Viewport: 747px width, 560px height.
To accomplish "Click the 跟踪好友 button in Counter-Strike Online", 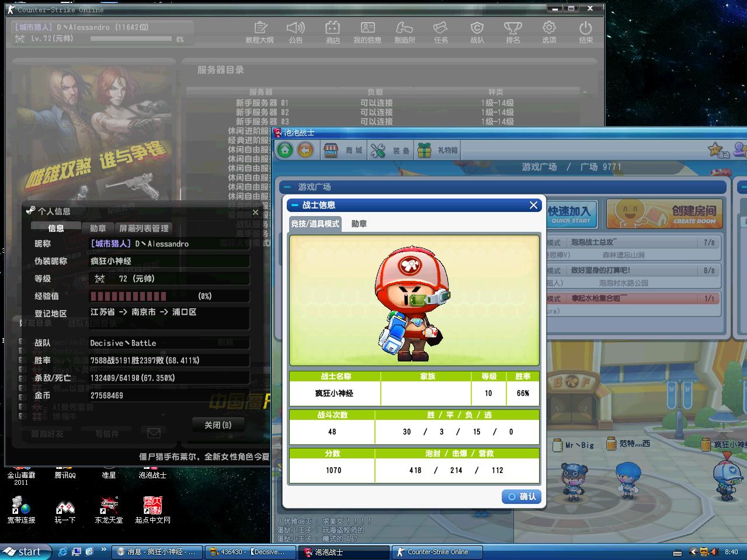I will pyautogui.click(x=47, y=434).
